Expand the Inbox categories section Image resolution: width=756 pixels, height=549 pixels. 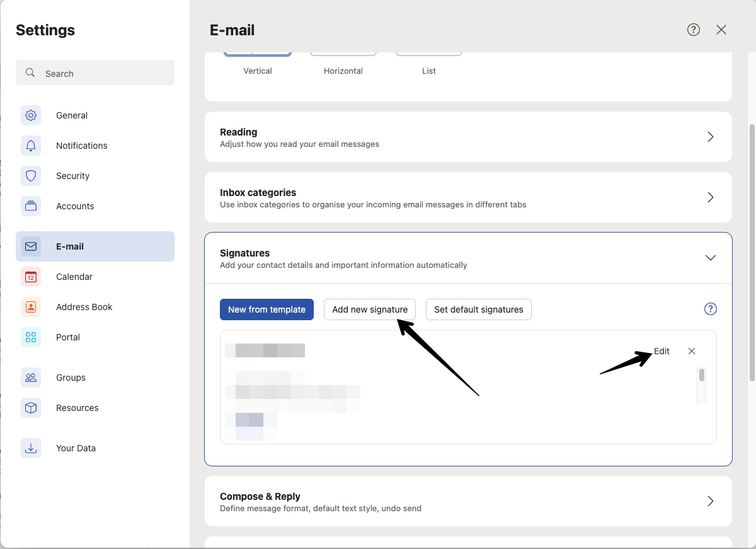click(x=710, y=197)
